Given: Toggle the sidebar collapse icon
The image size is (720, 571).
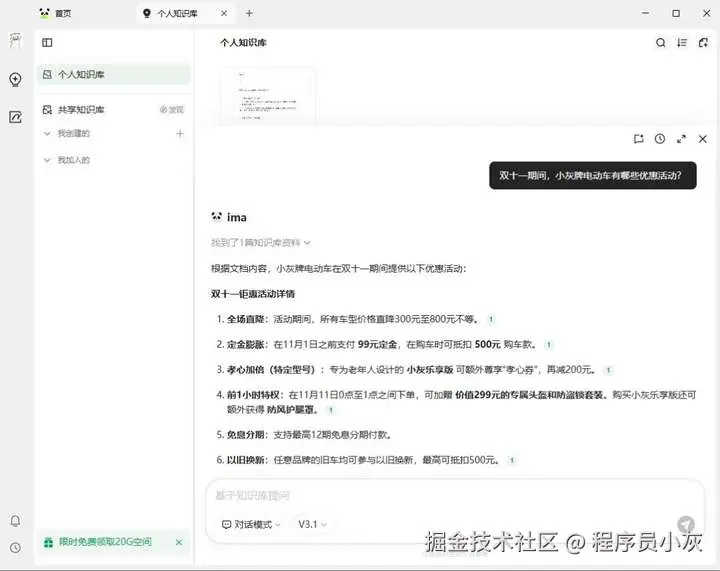Looking at the screenshot, I should [47, 43].
